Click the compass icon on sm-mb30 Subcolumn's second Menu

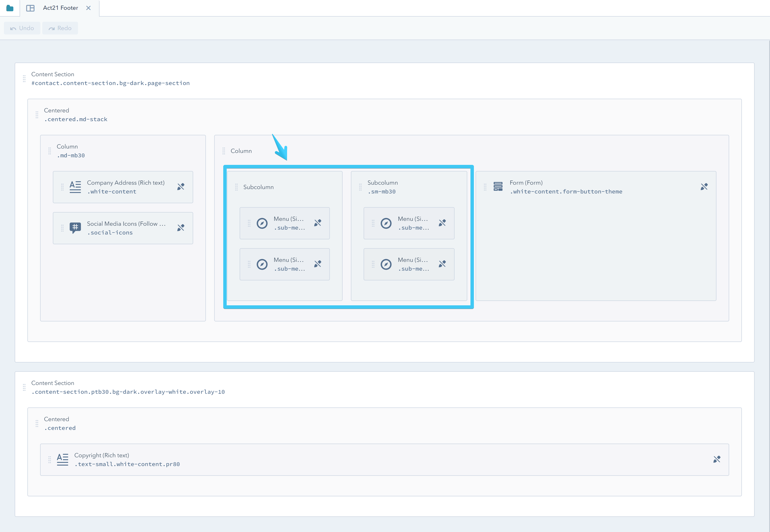point(387,264)
